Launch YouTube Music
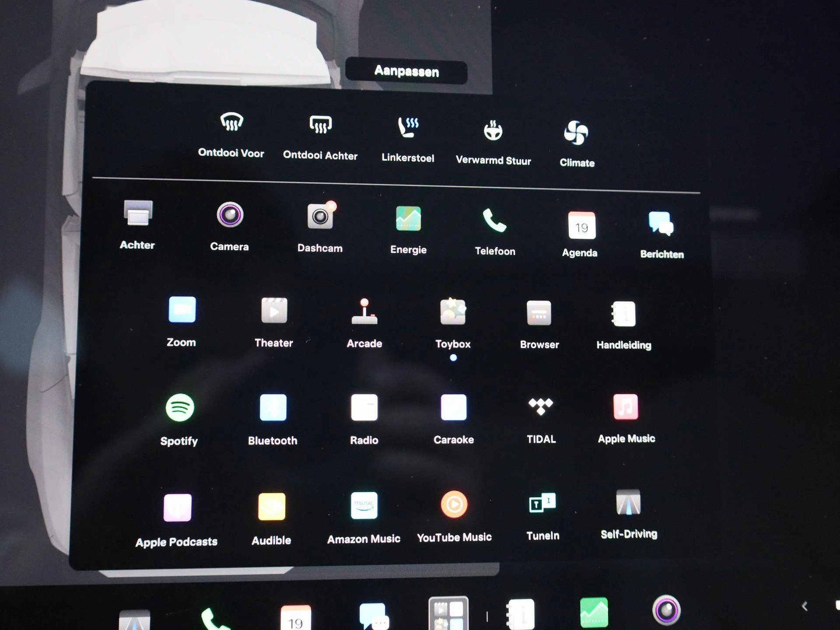The width and height of the screenshot is (840, 630). click(x=454, y=517)
